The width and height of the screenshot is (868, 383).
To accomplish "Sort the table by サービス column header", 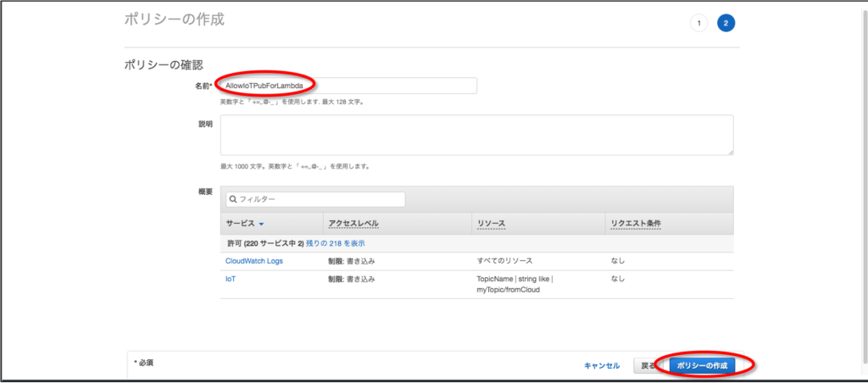I will [240, 225].
